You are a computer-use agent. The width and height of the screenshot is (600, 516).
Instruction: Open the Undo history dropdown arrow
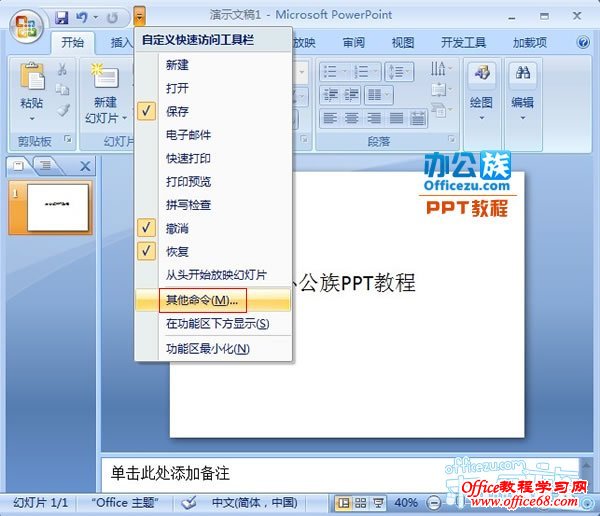(x=95, y=17)
